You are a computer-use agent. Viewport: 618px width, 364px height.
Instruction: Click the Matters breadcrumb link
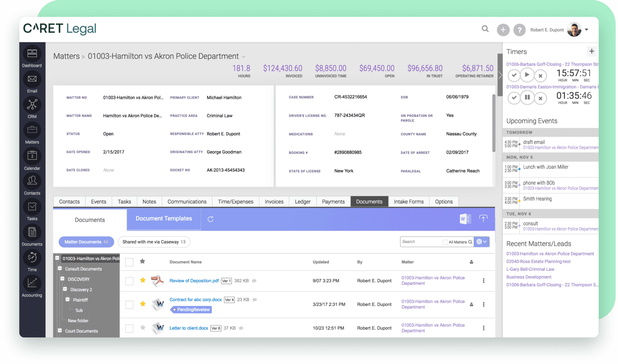(x=66, y=56)
